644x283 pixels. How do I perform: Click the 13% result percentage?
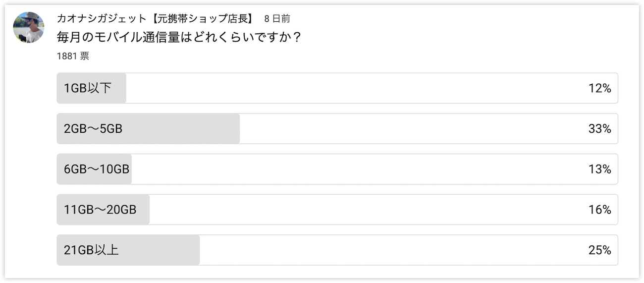pos(600,170)
